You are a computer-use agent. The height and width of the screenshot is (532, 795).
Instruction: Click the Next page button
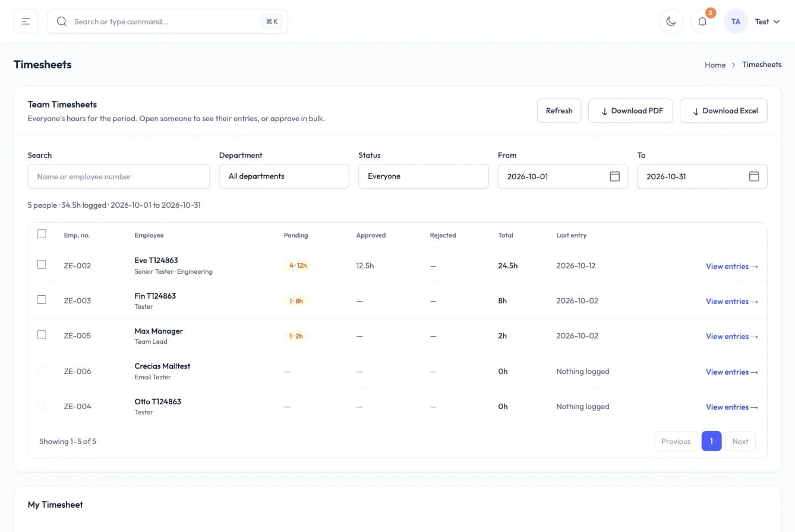tap(740, 441)
